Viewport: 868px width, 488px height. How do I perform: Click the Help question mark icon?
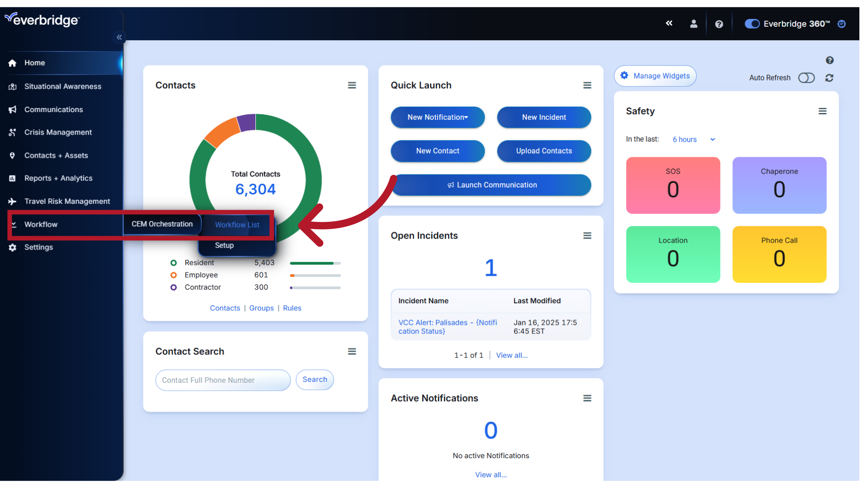click(x=719, y=24)
